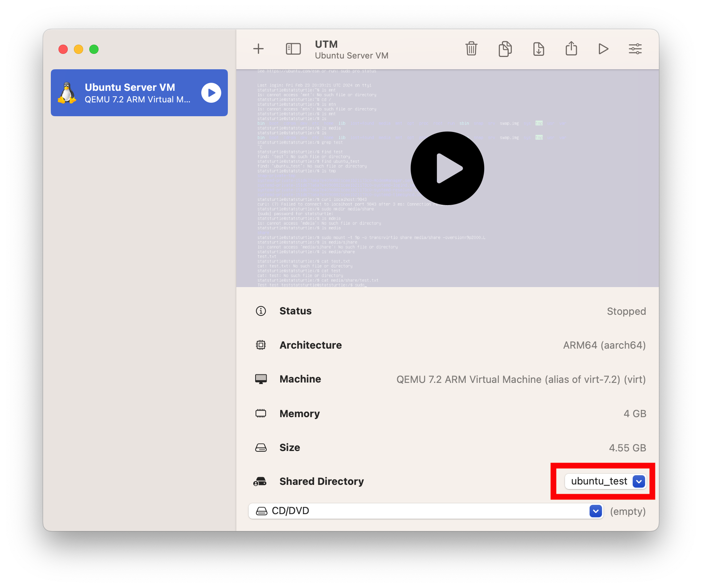Image resolution: width=702 pixels, height=588 pixels.
Task: Click the Tux penguin icon in sidebar
Action: (67, 93)
